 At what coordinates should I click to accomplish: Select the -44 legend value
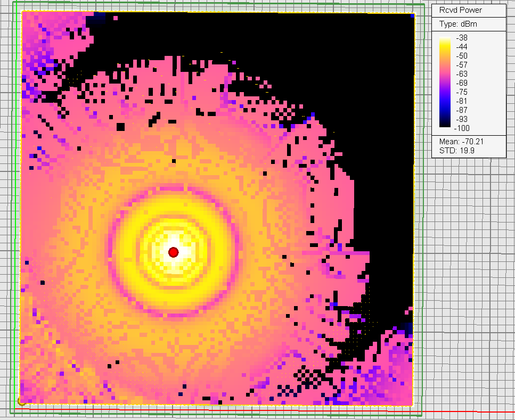coord(461,47)
